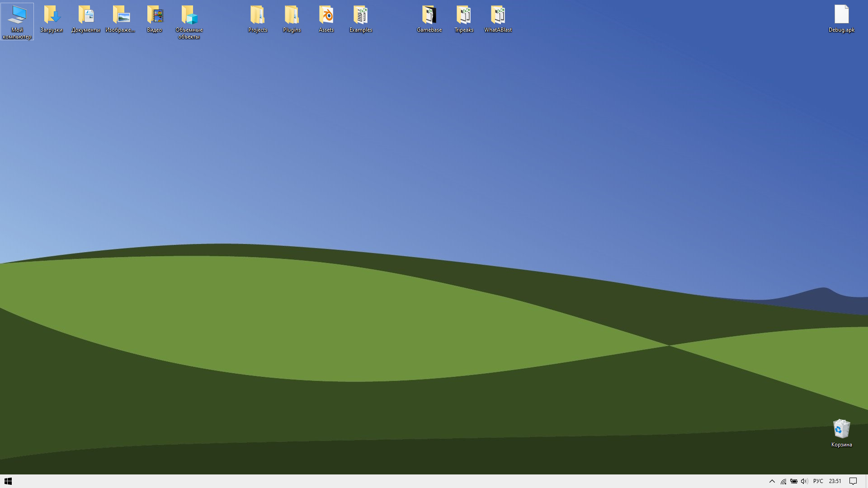Select the WhatABlast folder icon
The height and width of the screenshot is (488, 868).
point(498,19)
